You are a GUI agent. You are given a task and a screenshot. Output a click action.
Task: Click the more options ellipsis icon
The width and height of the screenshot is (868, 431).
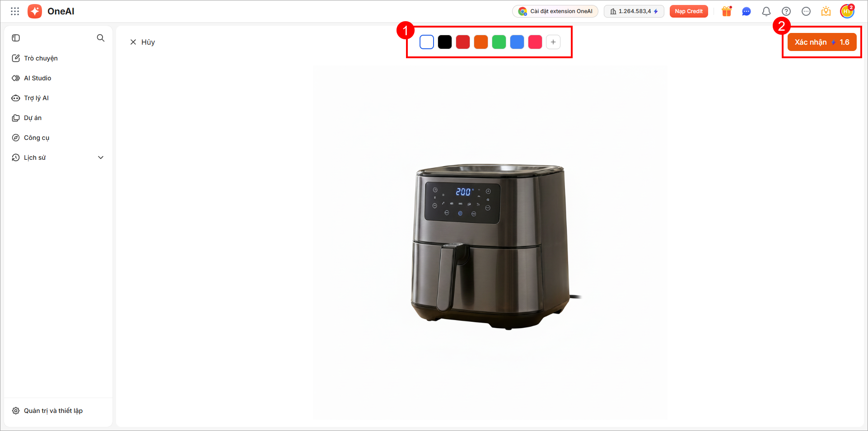pyautogui.click(x=806, y=11)
